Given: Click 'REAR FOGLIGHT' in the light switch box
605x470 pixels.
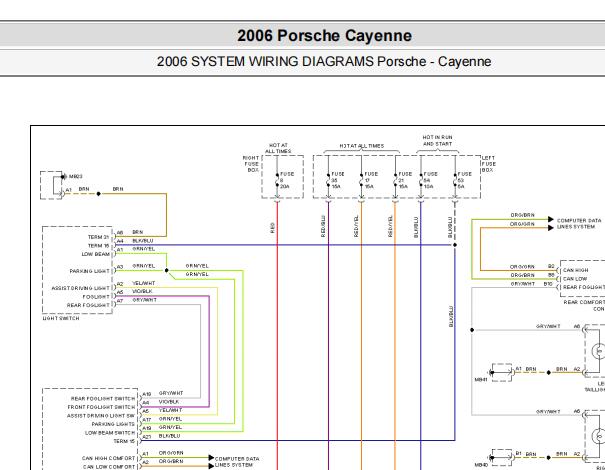Looking at the screenshot, I should pyautogui.click(x=88, y=305).
